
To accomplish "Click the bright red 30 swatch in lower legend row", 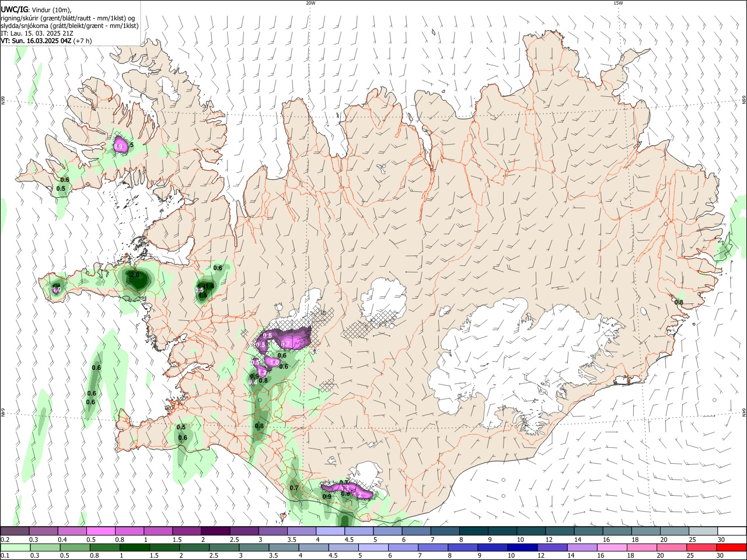I will click(731, 548).
